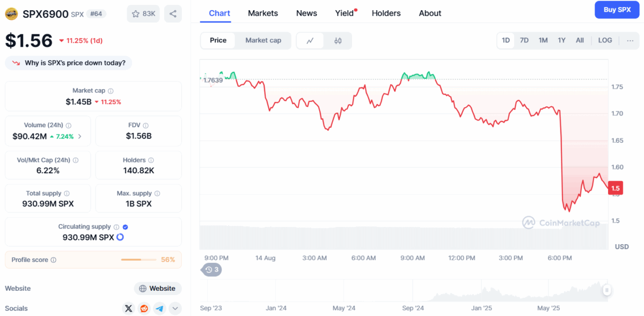Screen dimensions: 644x316
Task: Click the 56% profile score value
Action: coord(168,260)
